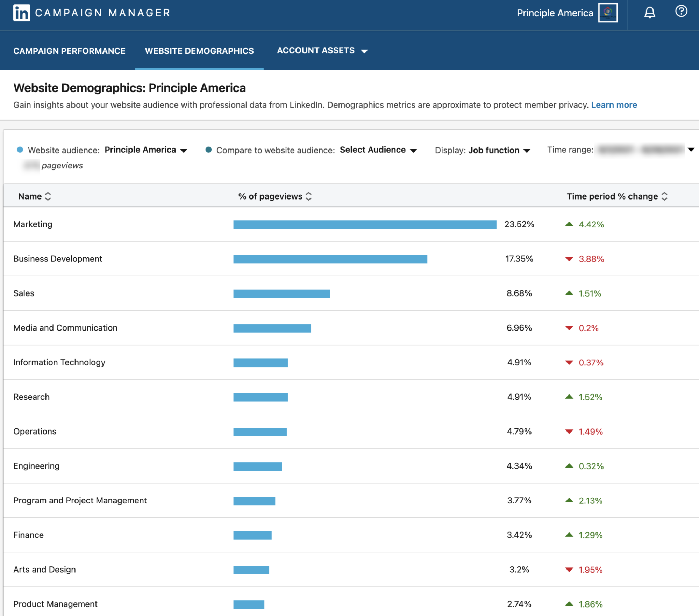
Task: Click the Principle America account name
Action: (555, 13)
